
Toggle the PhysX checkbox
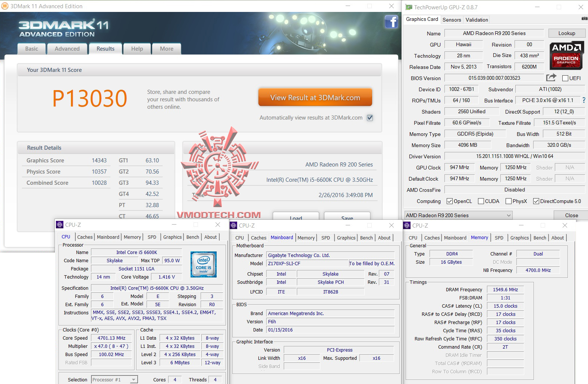tap(509, 201)
